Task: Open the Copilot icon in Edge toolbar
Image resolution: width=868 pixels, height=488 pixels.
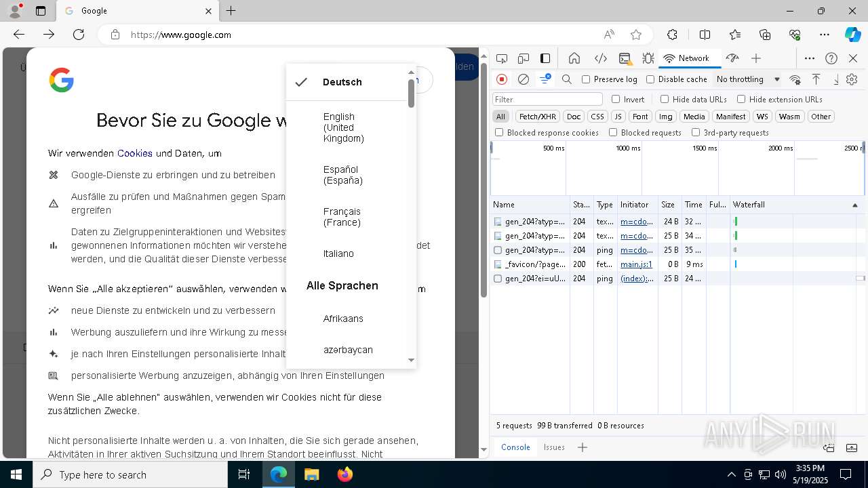Action: point(852,35)
